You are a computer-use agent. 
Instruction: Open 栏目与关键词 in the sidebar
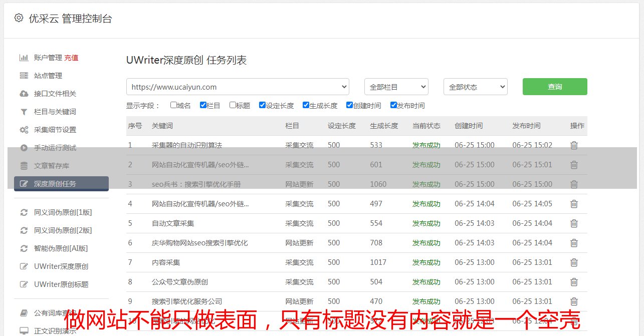(55, 112)
